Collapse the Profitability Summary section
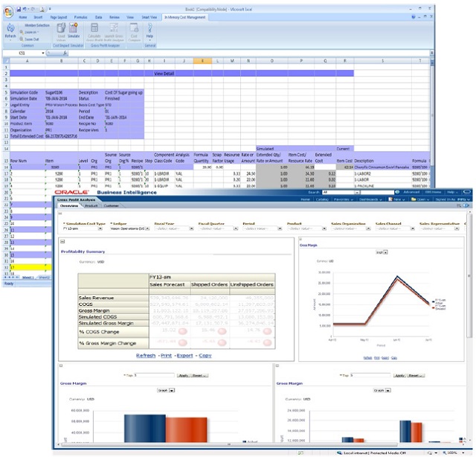Viewport: 476px width, 457px height. point(62,242)
